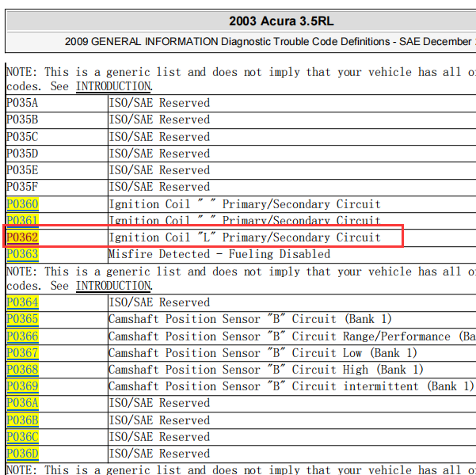Click ISO/SAE Reserved description next to P036D

[159, 454]
